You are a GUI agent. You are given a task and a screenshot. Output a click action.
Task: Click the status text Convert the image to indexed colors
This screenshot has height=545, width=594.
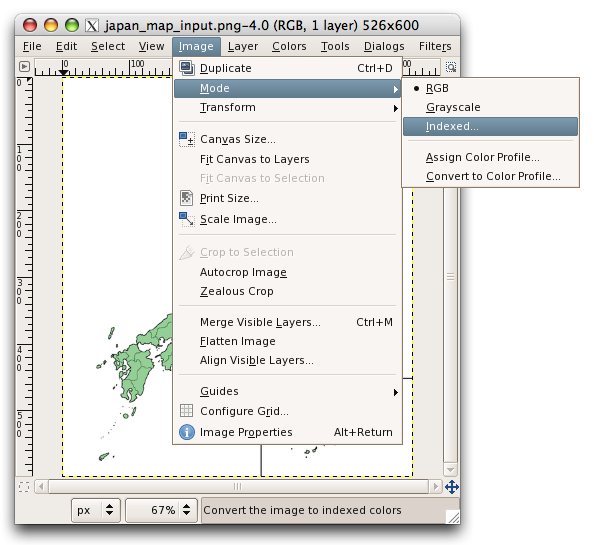pyautogui.click(x=302, y=510)
